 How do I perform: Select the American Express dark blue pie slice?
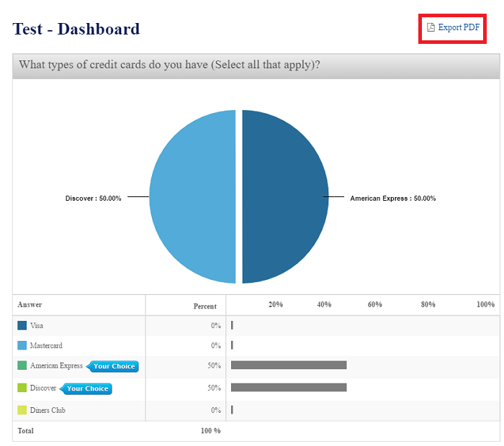[x=285, y=197]
